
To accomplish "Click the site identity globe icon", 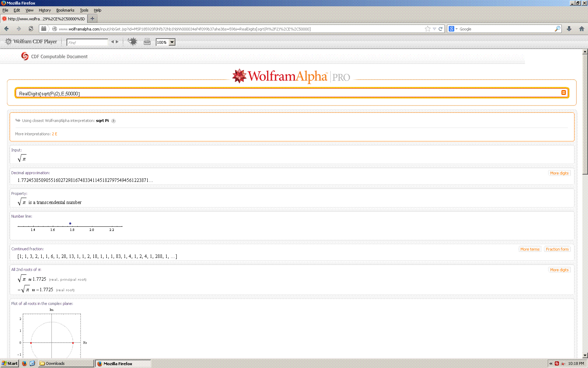I will 55,29.
